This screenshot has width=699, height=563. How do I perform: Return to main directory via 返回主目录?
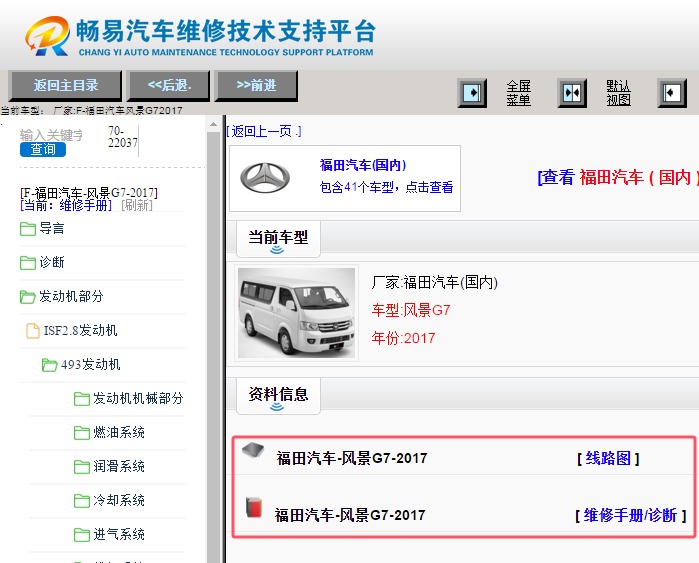(x=66, y=86)
